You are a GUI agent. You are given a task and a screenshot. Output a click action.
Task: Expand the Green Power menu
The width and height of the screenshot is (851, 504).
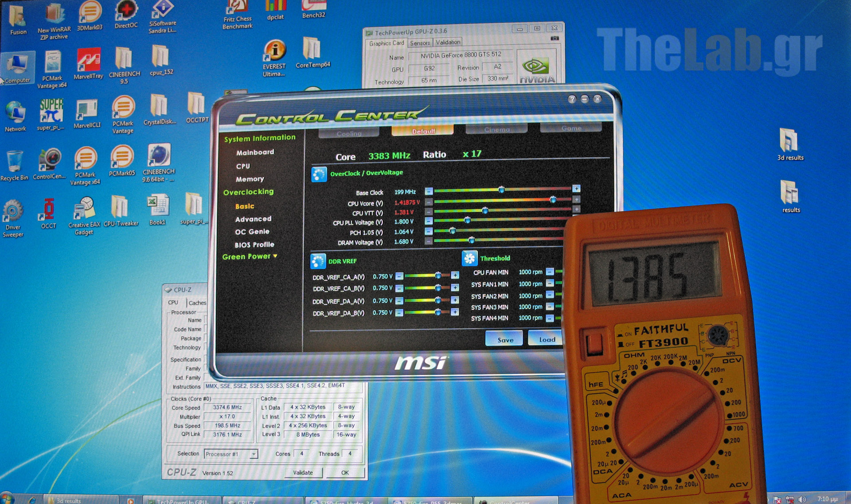click(250, 256)
